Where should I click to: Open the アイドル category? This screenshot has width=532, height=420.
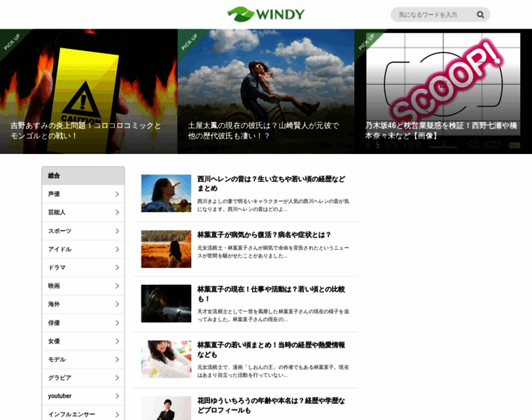coord(83,249)
